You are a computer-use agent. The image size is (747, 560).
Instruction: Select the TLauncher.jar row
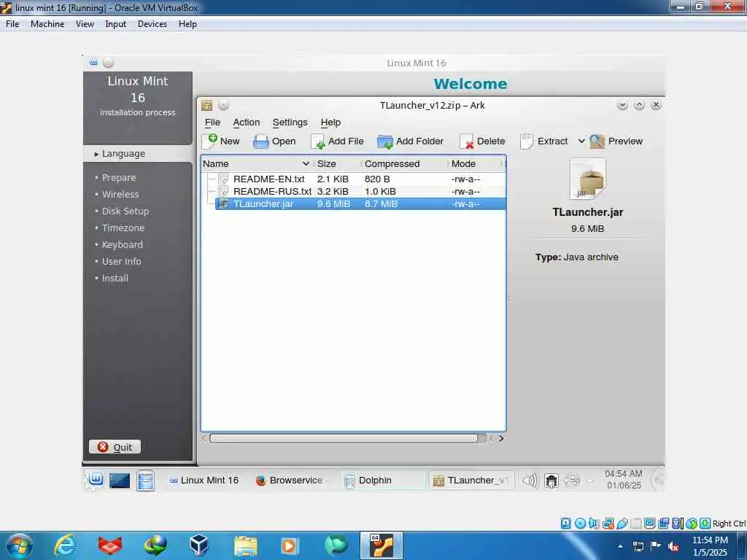tap(353, 204)
